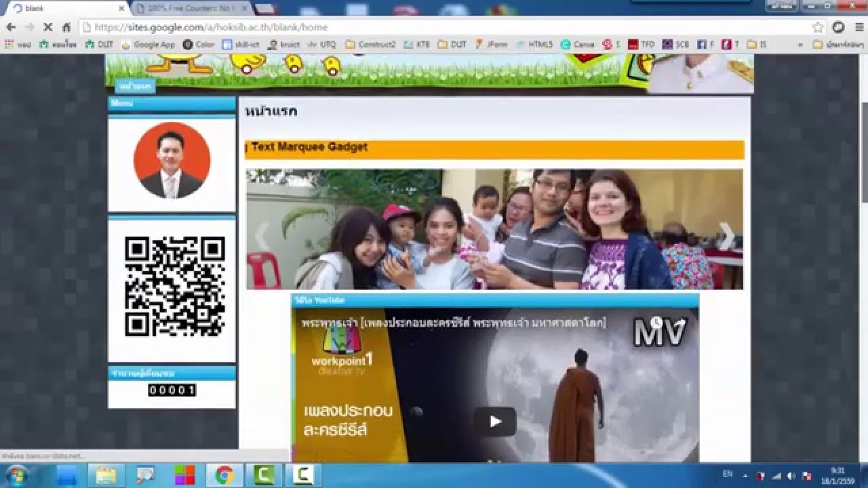Play the YouTube video
868x488 pixels.
pyautogui.click(x=495, y=422)
